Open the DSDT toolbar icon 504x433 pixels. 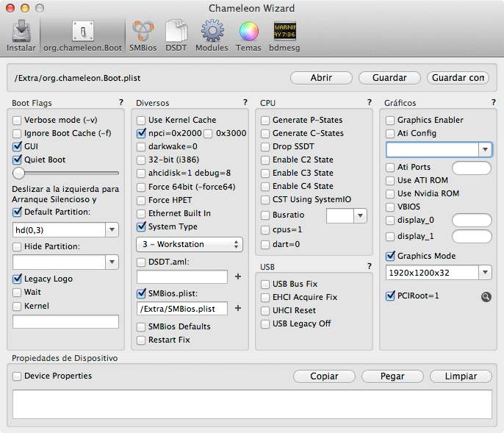pos(176,35)
